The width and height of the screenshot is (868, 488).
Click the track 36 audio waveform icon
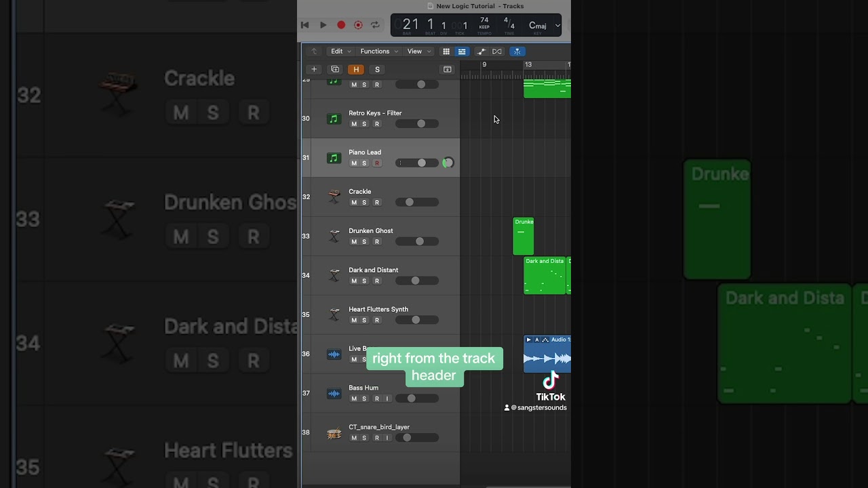pyautogui.click(x=333, y=354)
